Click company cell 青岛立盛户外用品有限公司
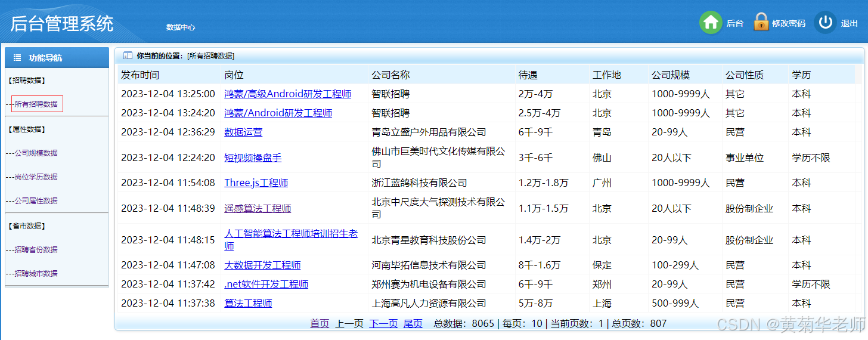The width and height of the screenshot is (868, 340). 429,132
